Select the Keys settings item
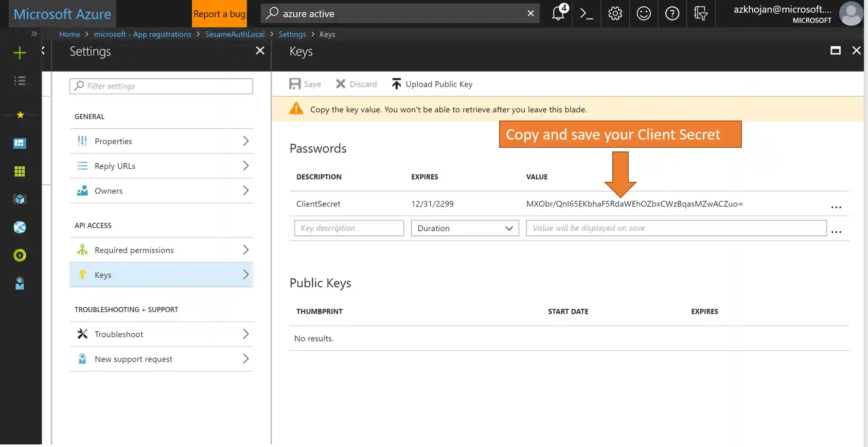This screenshot has width=868, height=447. click(x=161, y=274)
